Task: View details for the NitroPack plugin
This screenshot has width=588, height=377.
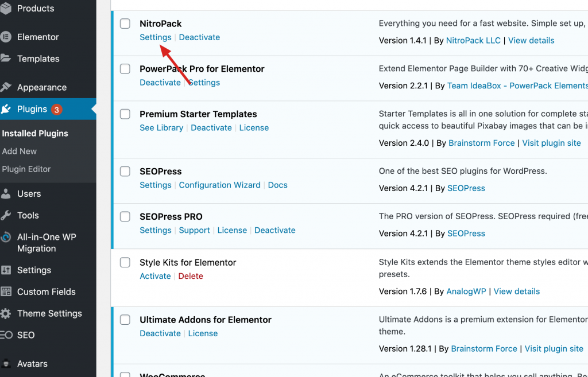Action: (531, 41)
